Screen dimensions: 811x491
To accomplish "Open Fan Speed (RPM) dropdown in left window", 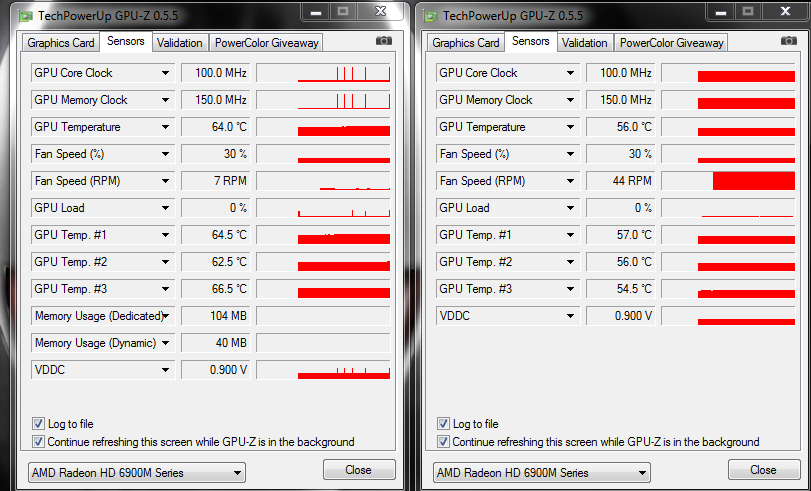I will pyautogui.click(x=166, y=181).
